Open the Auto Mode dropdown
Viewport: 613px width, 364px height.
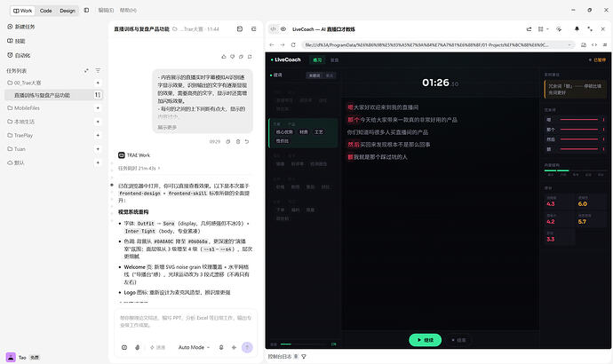point(194,347)
